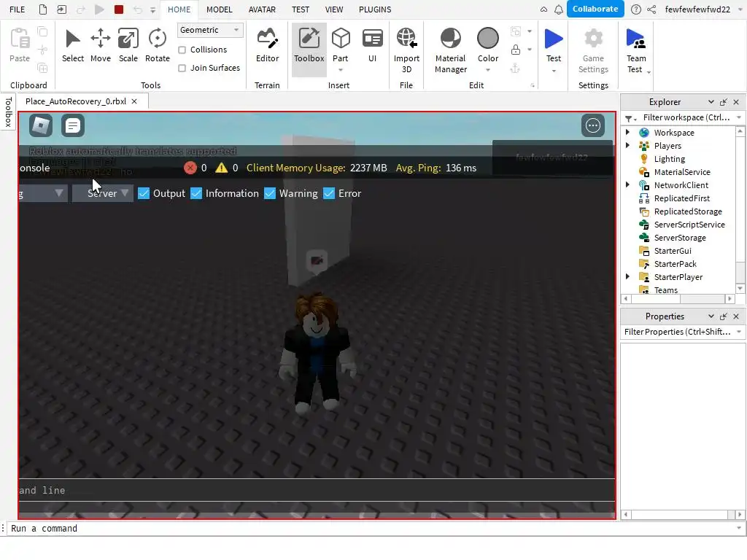Switch to the MODEL ribbon tab
Viewport: 747px width, 560px height.
coord(219,9)
